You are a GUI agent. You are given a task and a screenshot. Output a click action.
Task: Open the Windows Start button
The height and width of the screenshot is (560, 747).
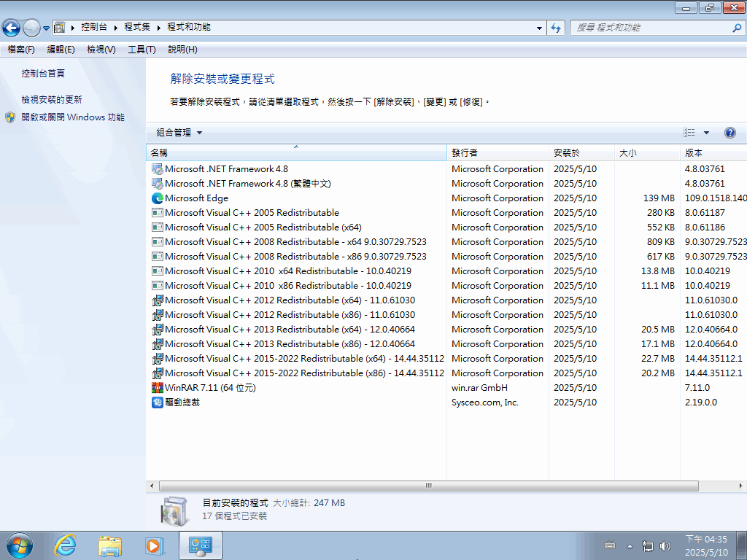coord(20,545)
